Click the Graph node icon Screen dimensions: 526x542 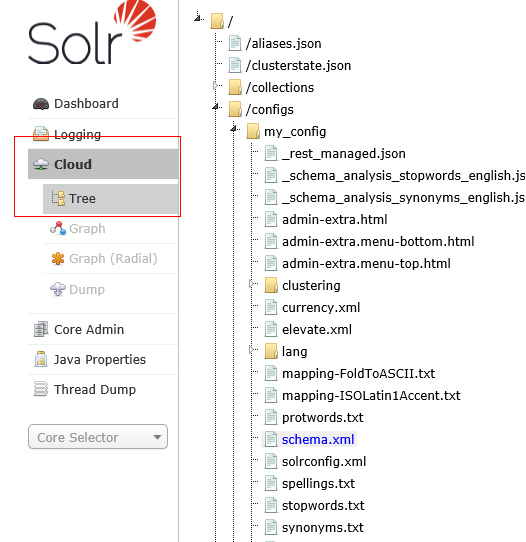58,228
